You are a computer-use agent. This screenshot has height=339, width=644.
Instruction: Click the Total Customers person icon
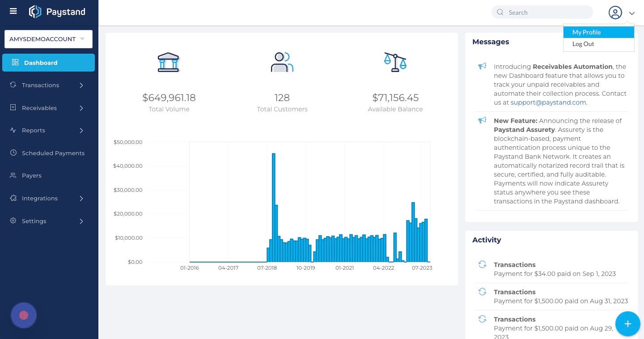pyautogui.click(x=282, y=62)
